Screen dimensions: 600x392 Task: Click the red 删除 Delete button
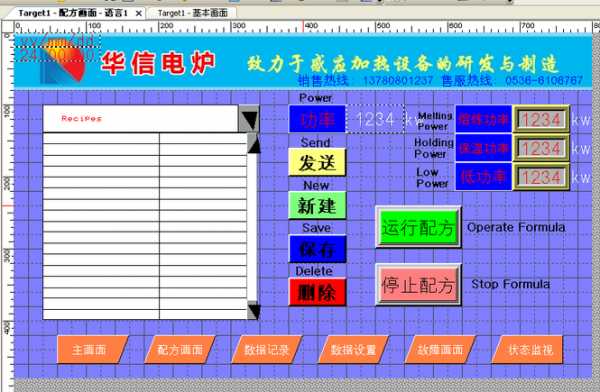317,292
